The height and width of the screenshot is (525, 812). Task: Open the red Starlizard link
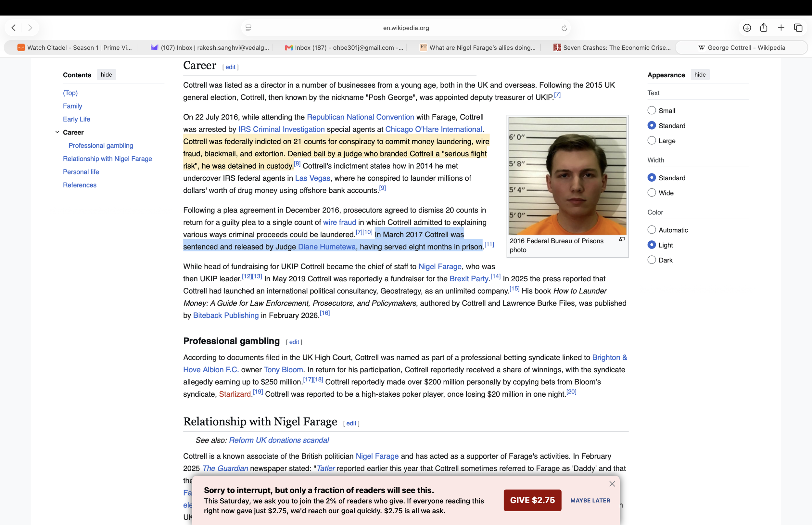(x=235, y=394)
